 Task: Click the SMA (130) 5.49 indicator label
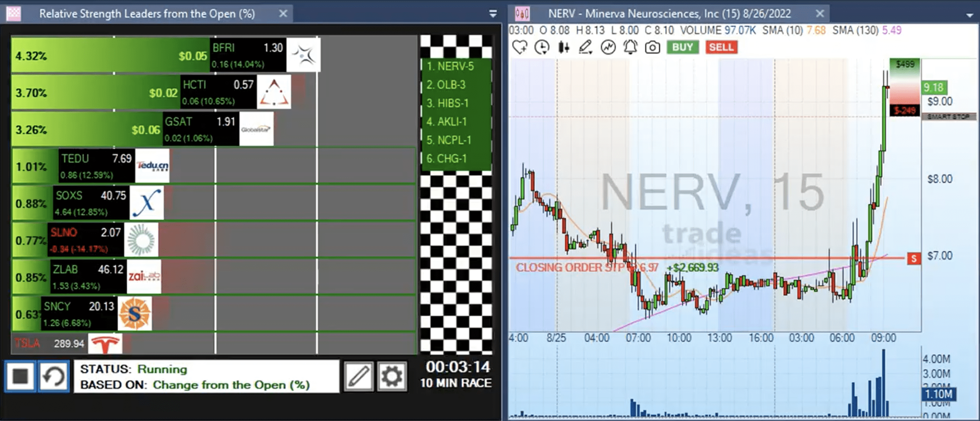click(867, 30)
